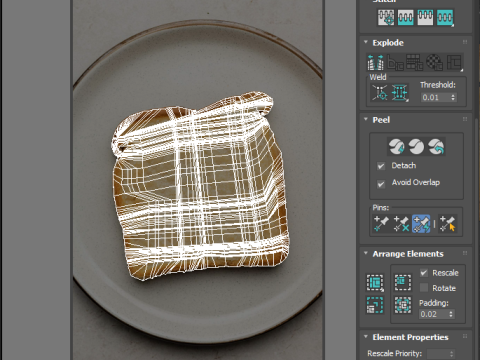Click the Padding value field

[433, 314]
